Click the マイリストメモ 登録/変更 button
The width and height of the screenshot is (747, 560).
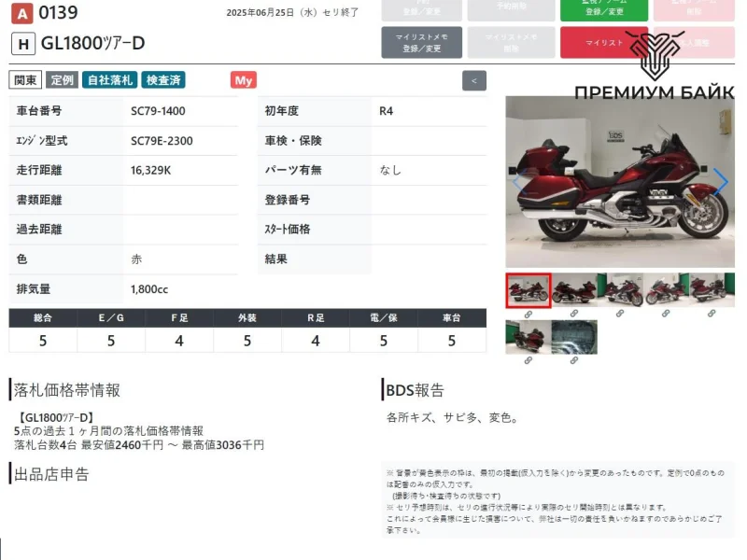pyautogui.click(x=422, y=43)
